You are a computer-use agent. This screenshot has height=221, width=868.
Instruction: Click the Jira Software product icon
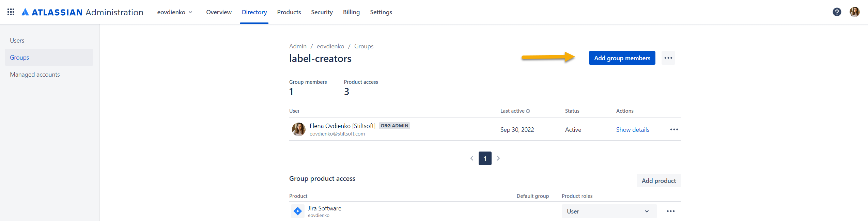[297, 211]
